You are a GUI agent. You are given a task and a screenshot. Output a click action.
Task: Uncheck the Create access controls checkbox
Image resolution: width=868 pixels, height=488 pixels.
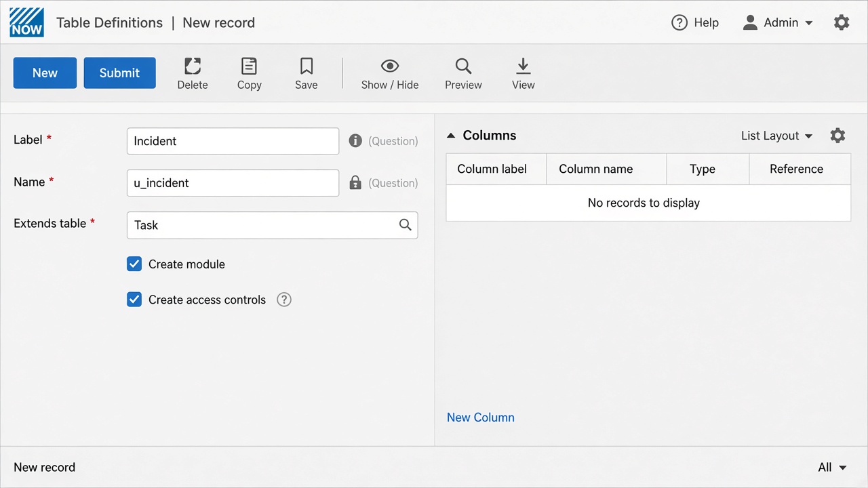click(x=134, y=299)
